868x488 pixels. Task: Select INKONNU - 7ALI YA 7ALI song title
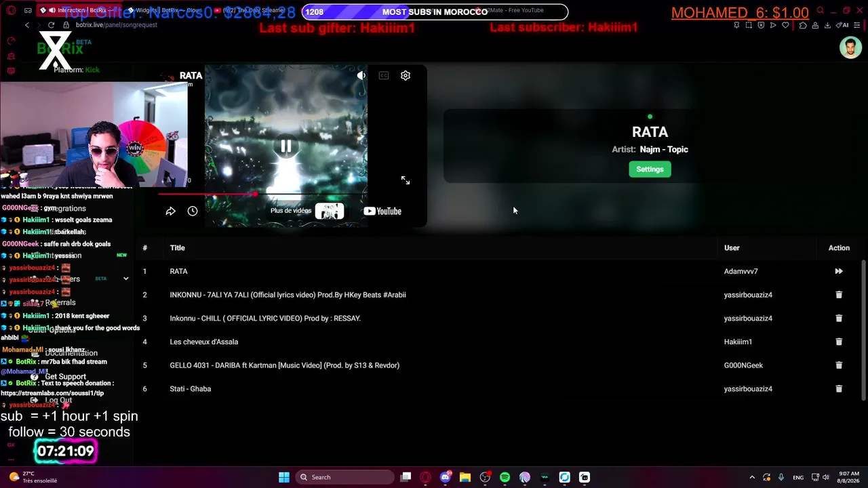pyautogui.click(x=288, y=295)
